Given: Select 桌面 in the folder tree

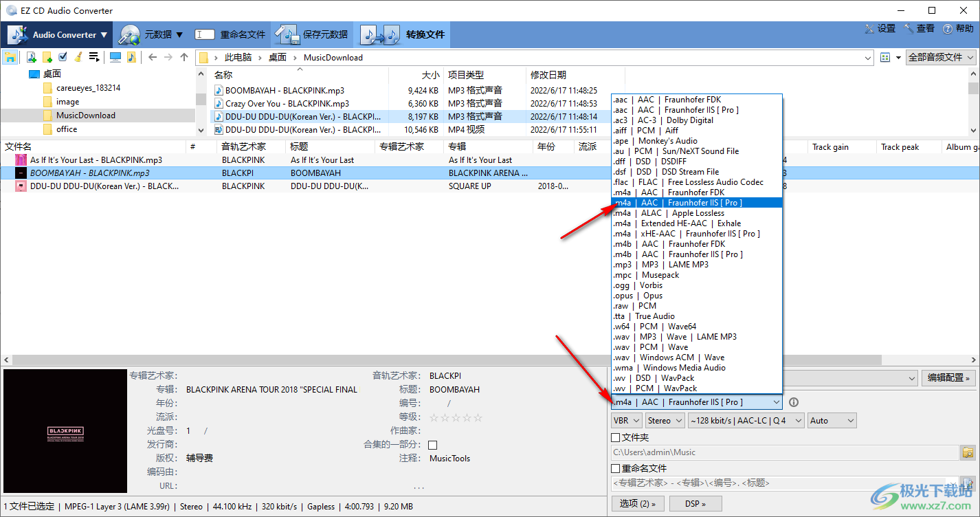Looking at the screenshot, I should (x=52, y=74).
